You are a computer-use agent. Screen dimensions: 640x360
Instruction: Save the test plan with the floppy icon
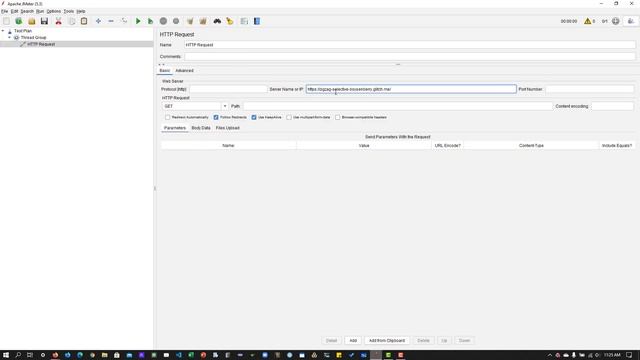[44, 21]
